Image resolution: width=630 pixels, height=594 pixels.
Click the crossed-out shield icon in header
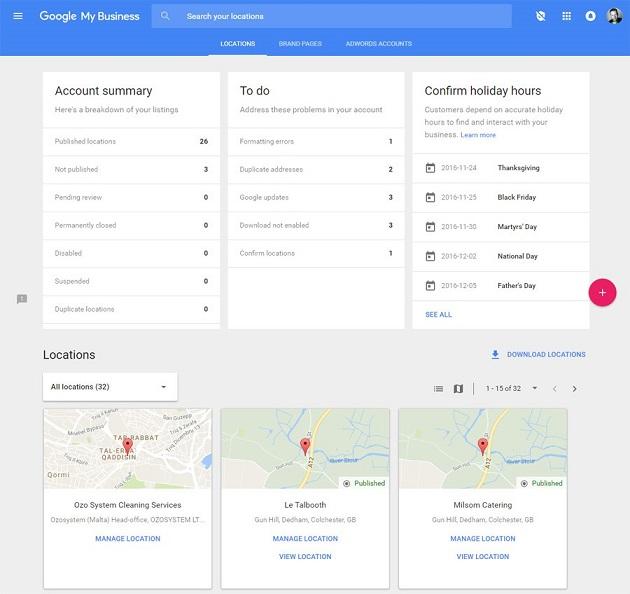click(x=541, y=16)
